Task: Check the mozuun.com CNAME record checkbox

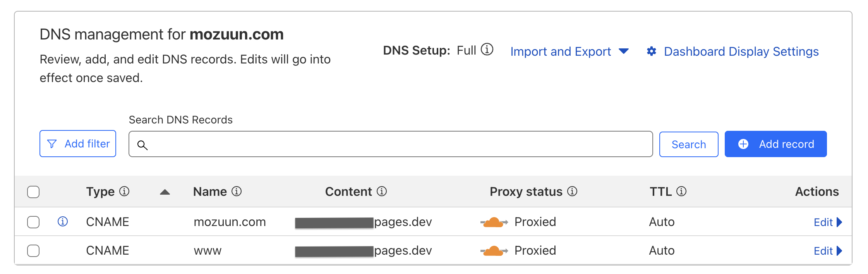Action: 33,222
